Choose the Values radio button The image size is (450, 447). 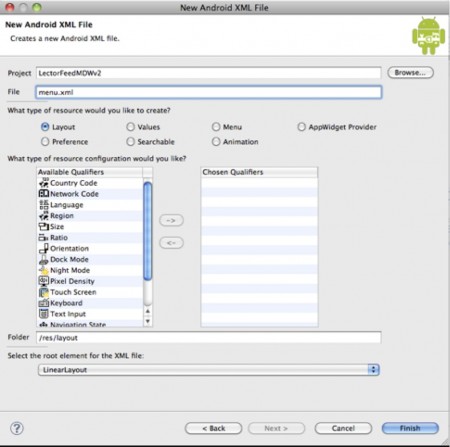coord(131,127)
